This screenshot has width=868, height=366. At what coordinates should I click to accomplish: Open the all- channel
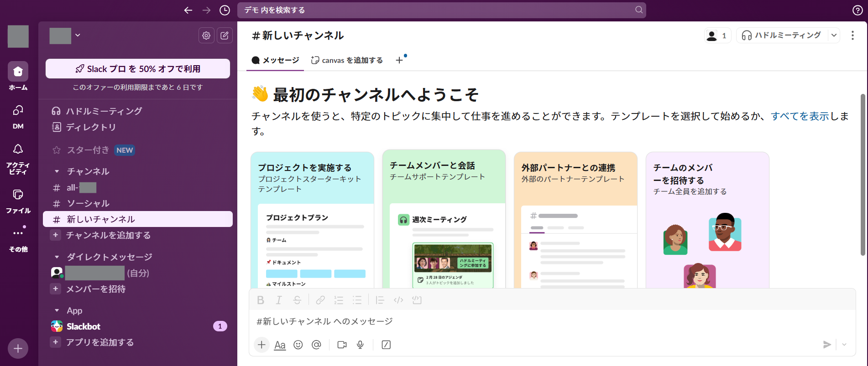(138, 187)
